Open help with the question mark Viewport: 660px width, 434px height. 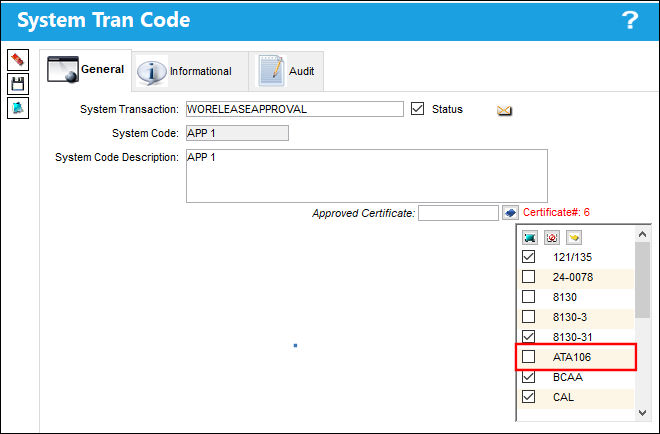tap(630, 20)
